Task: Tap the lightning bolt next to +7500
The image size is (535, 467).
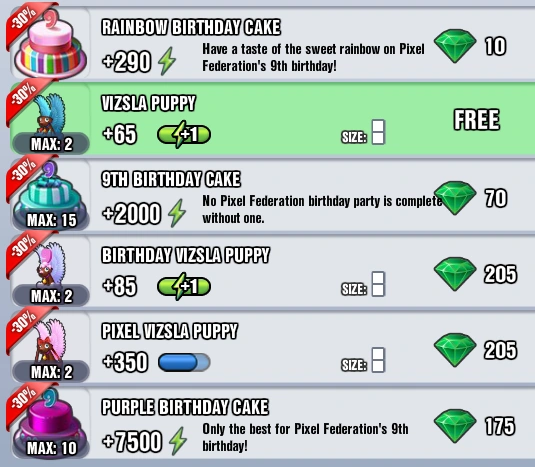Action: coord(178,441)
